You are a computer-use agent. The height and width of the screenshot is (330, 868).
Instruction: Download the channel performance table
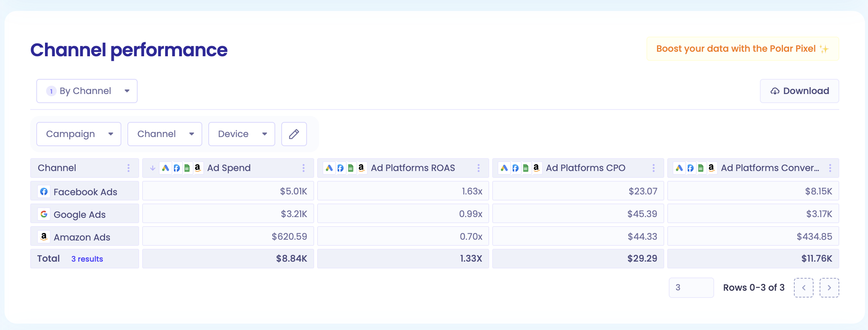[800, 91]
